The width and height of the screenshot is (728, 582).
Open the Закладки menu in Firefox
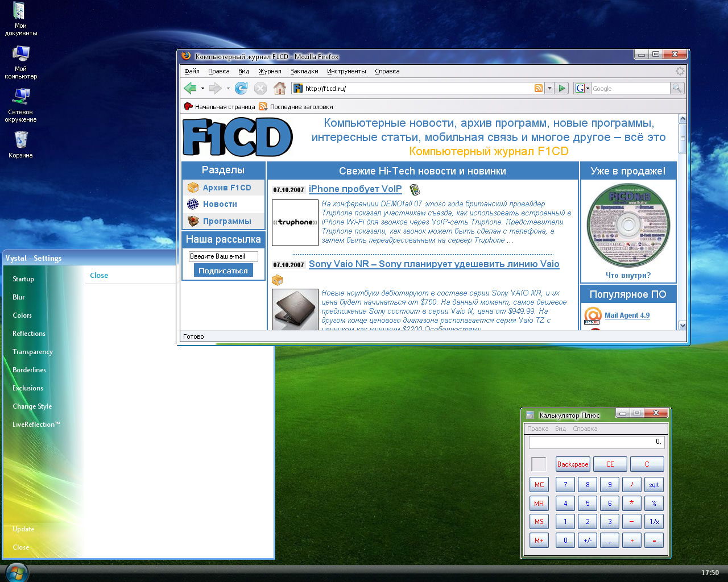(304, 71)
